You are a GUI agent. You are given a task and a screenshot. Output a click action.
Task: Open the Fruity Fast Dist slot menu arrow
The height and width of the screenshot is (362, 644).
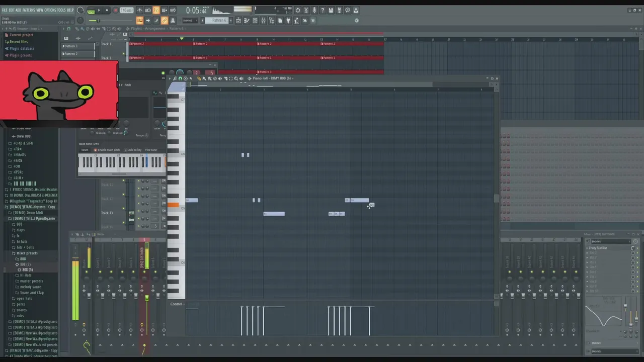[588, 248]
